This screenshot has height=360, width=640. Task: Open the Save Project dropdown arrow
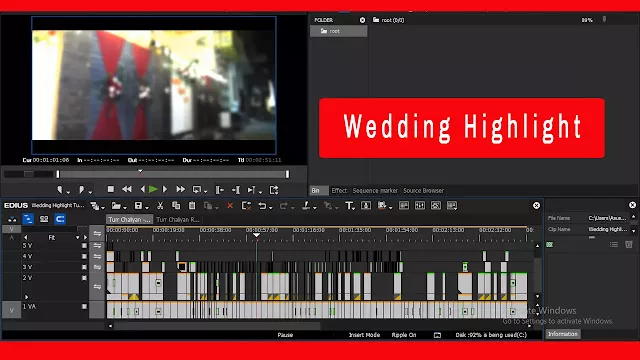(x=147, y=208)
